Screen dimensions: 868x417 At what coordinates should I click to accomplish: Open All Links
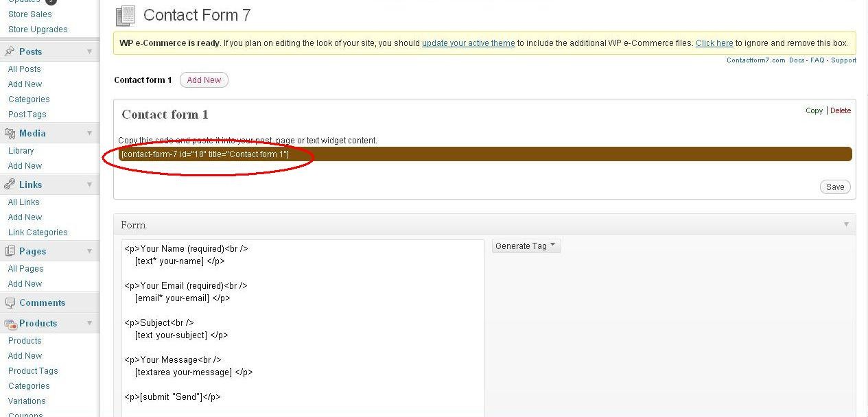pos(23,202)
